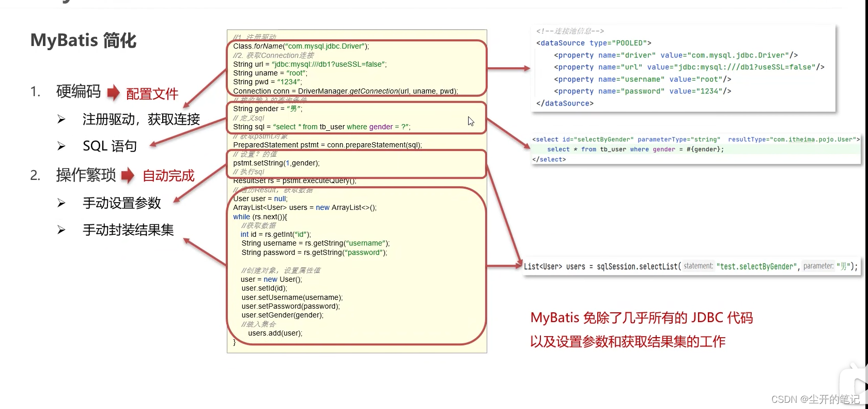This screenshot has height=409, width=868.
Task: Click the code line String uname = "root"
Action: coord(270,73)
